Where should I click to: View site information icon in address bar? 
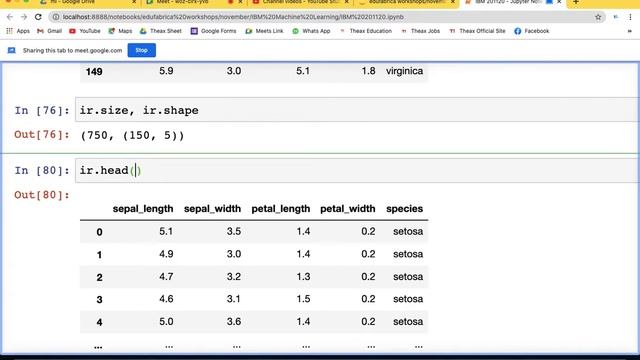coord(56,17)
